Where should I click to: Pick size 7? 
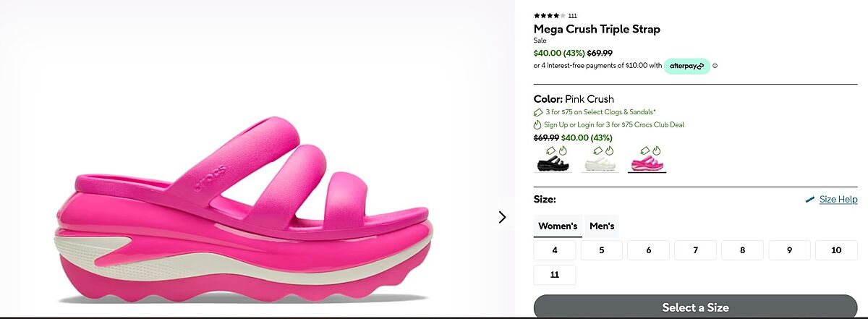click(x=695, y=250)
